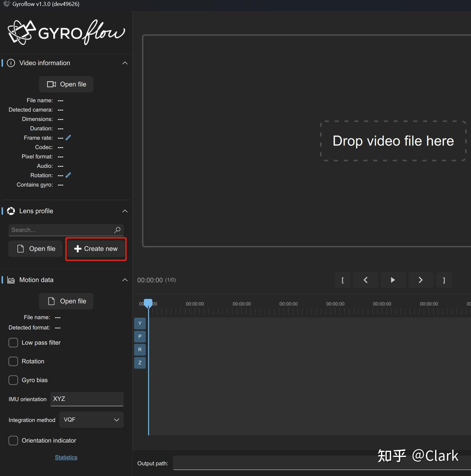Click the aperture icon beside Lens profile
Viewport: 471px width, 476px height.
pyautogui.click(x=11, y=211)
